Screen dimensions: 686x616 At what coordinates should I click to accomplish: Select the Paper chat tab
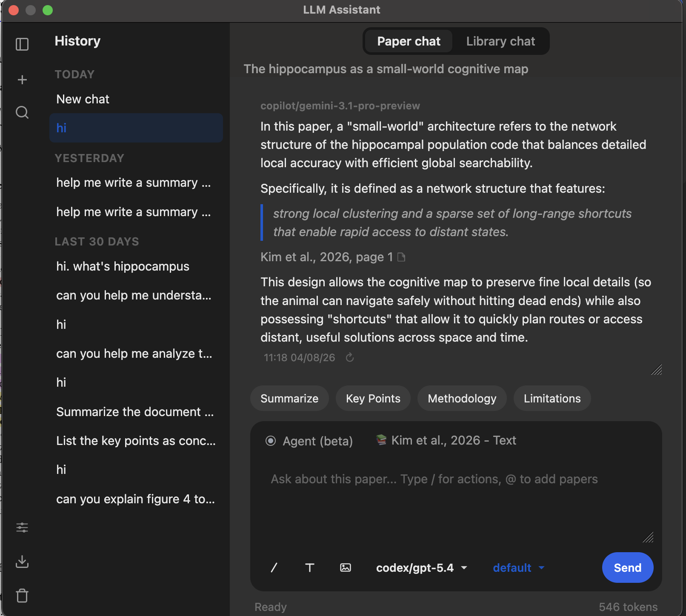pyautogui.click(x=408, y=41)
